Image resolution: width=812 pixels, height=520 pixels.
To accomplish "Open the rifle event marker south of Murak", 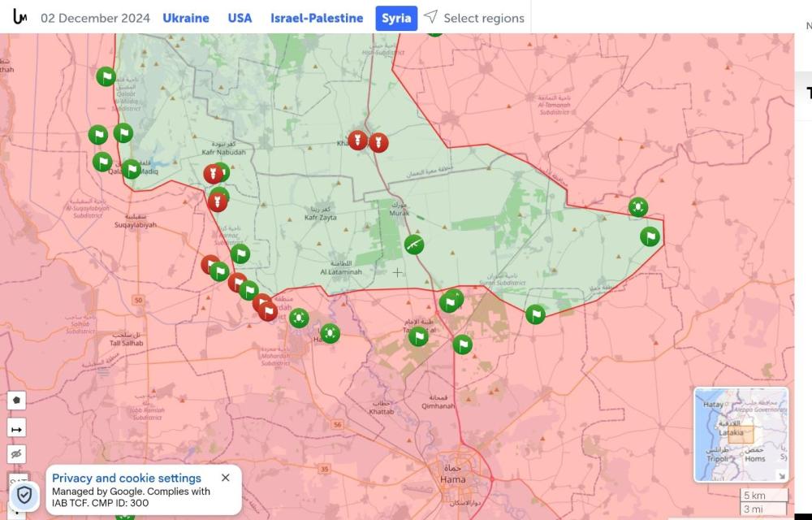I will click(x=414, y=245).
